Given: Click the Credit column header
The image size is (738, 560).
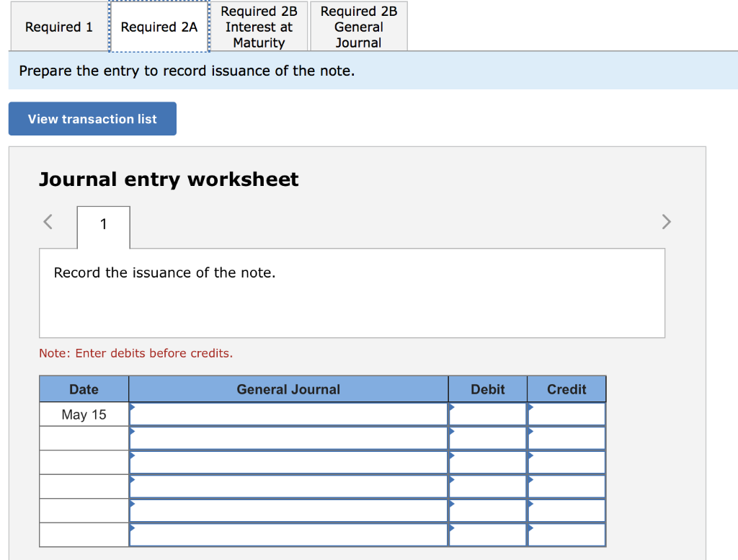Looking at the screenshot, I should tap(566, 389).
